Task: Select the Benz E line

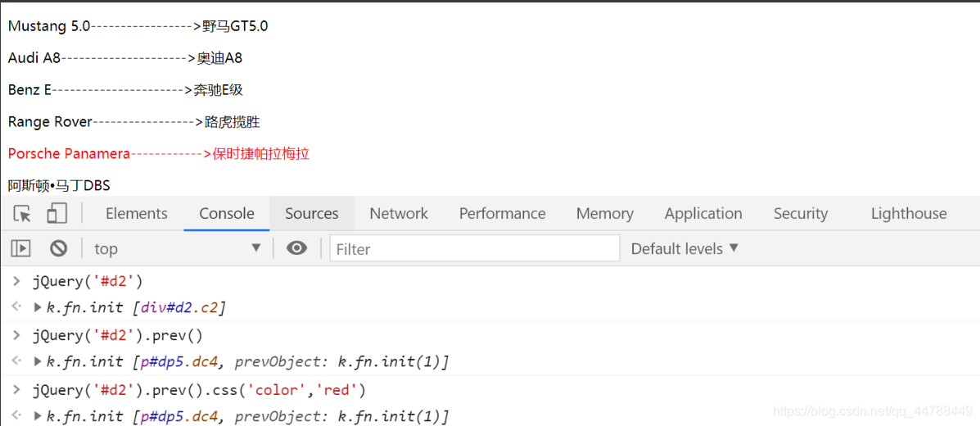Action: (125, 90)
